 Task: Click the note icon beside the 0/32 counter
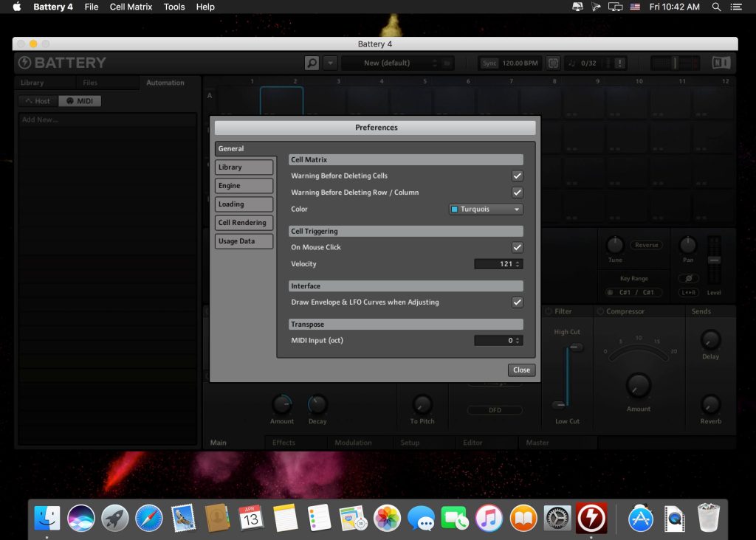click(572, 63)
